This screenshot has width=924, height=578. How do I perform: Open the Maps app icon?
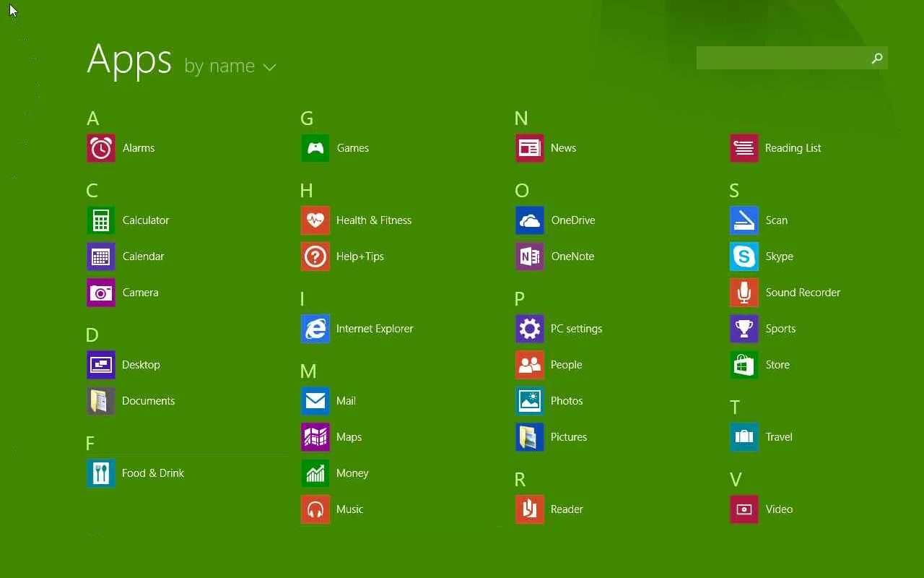coord(315,437)
